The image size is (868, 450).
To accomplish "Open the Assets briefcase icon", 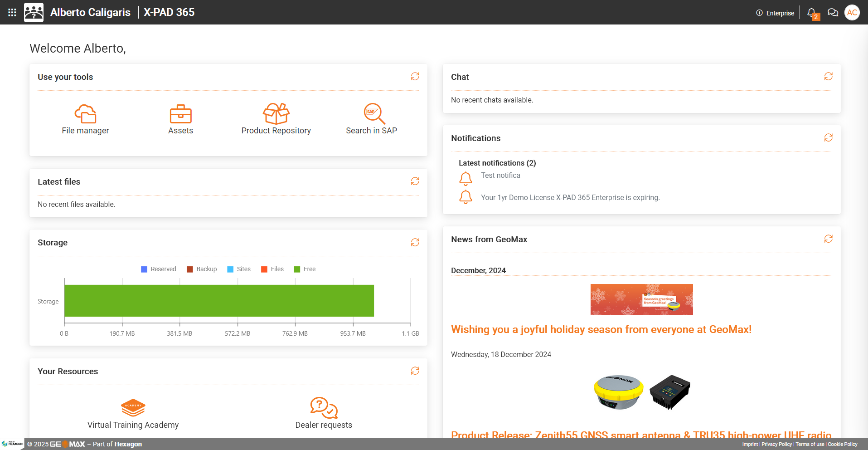I will pyautogui.click(x=180, y=114).
